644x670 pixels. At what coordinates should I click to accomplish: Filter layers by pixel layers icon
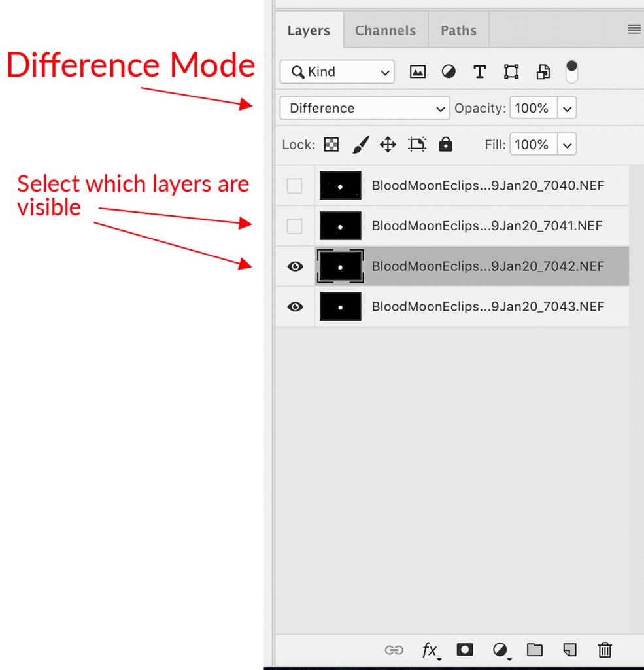click(x=417, y=72)
